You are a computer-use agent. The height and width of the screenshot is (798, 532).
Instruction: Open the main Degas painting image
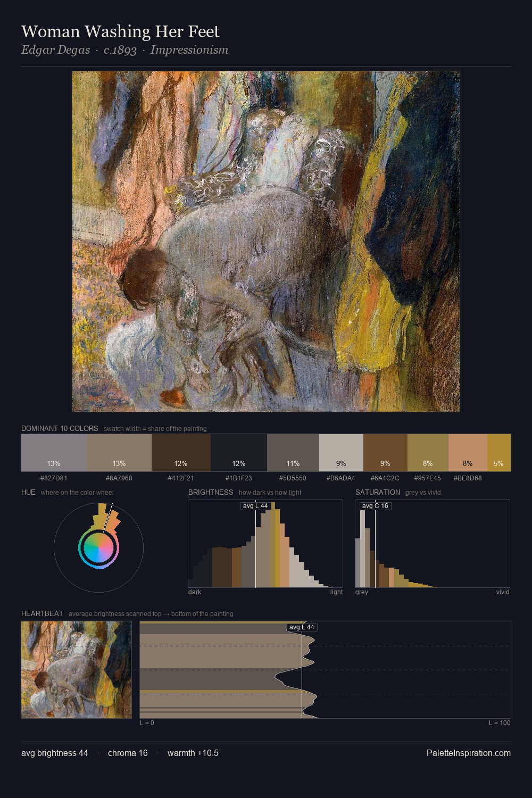point(266,242)
